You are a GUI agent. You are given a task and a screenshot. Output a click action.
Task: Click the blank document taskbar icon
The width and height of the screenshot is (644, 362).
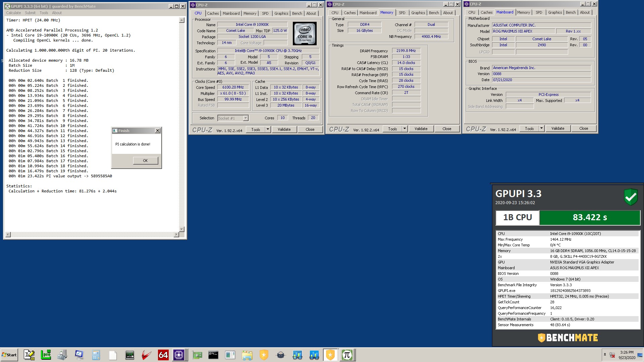[113, 355]
